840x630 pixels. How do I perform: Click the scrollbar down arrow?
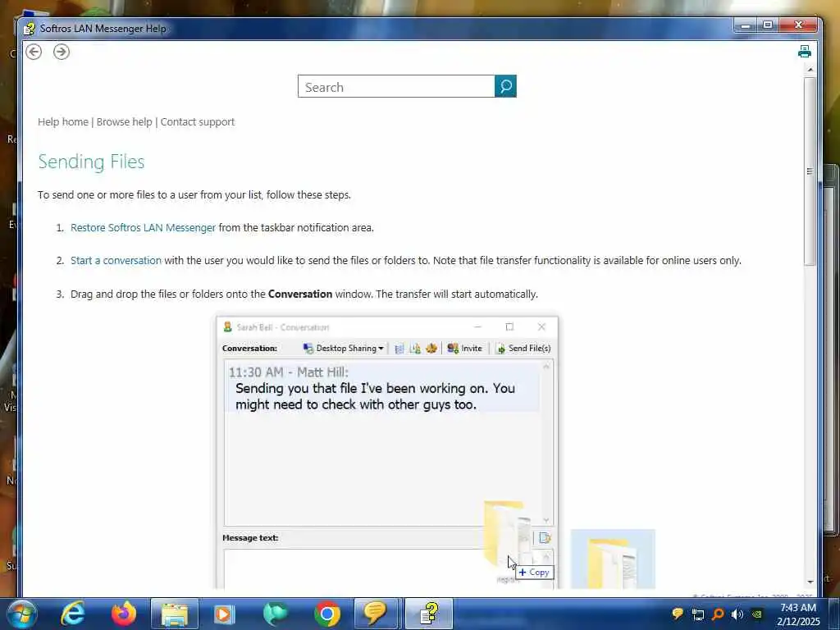click(x=810, y=582)
